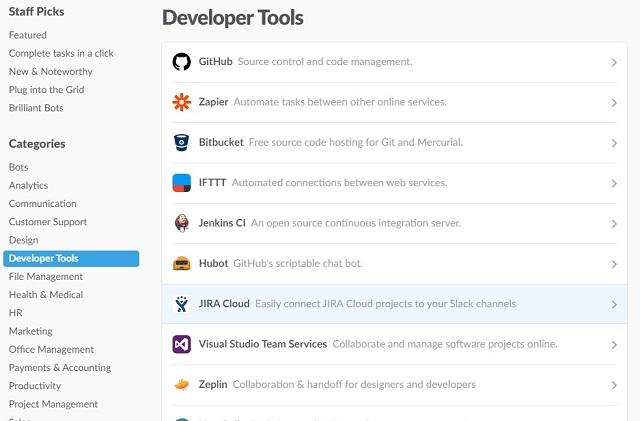Select the Marketing category
Screen dimensions: 640x421
click(x=31, y=331)
